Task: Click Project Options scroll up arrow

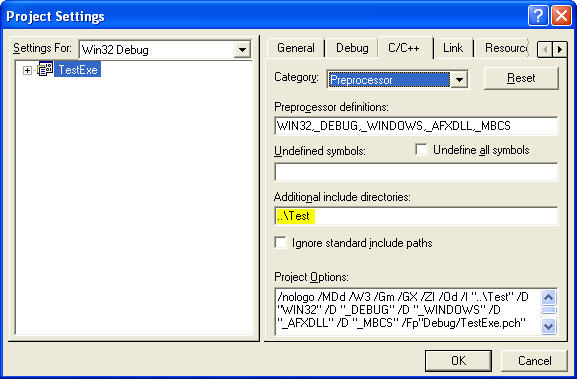Action: [x=548, y=297]
